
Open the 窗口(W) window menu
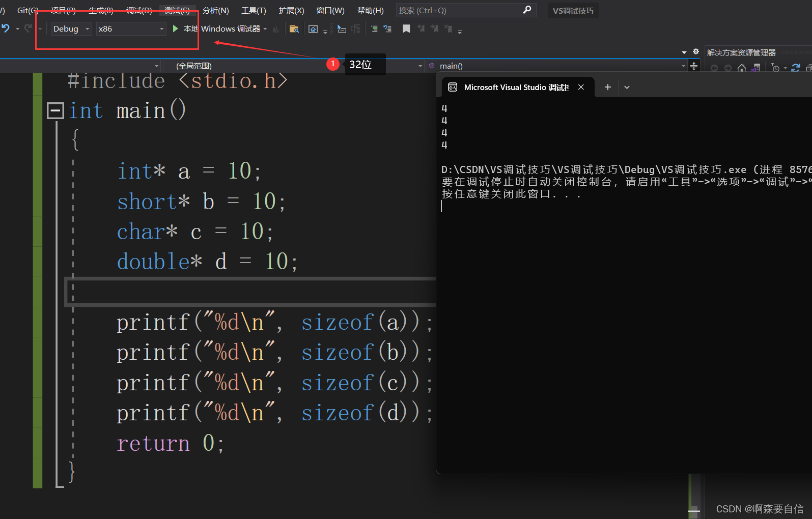330,10
